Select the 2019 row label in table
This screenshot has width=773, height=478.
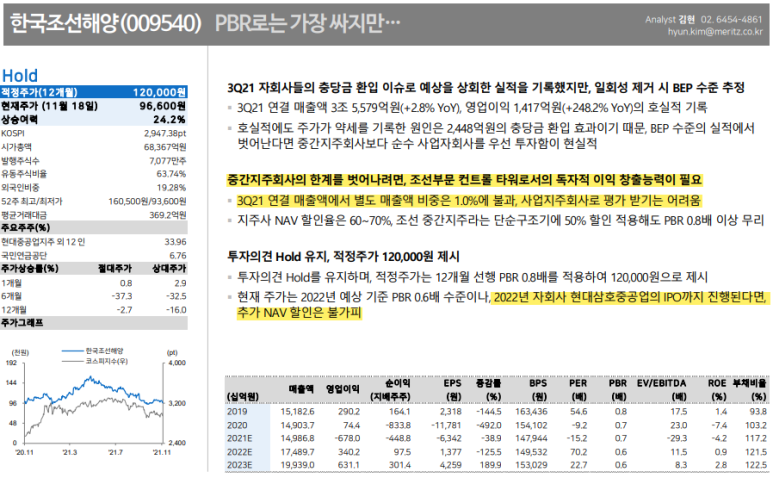click(237, 411)
